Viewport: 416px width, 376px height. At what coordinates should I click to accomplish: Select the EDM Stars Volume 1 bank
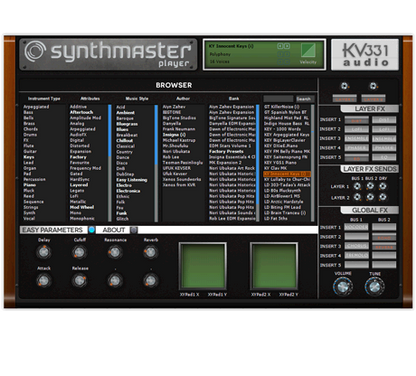point(230,146)
